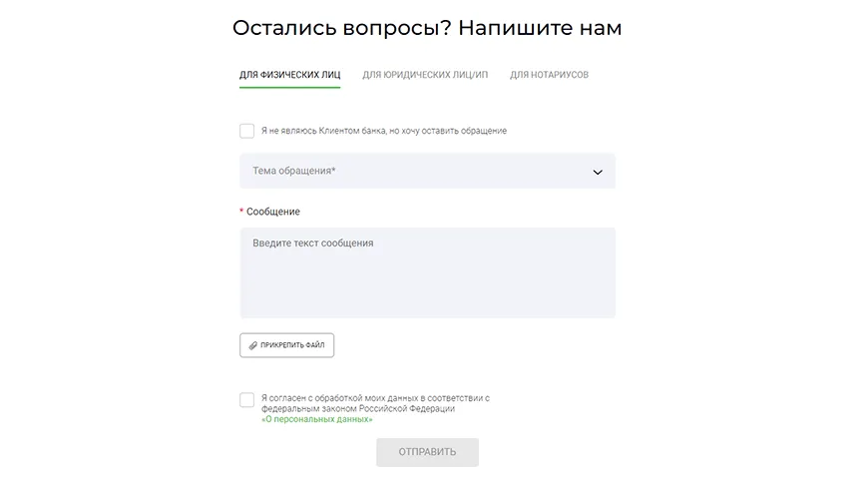Click the red asterisk beside Сообщение
This screenshot has width=868, height=484.
point(241,212)
